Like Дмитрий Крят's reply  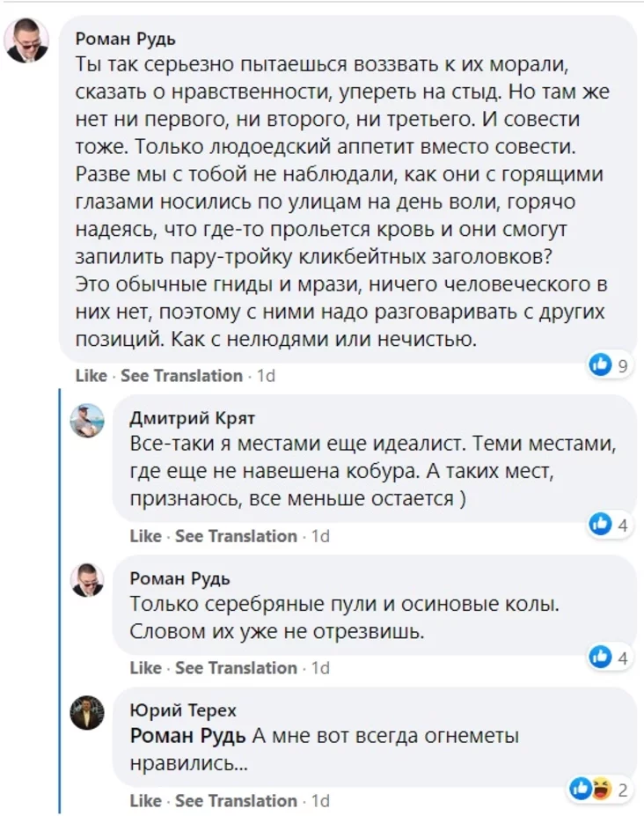pyautogui.click(x=145, y=536)
